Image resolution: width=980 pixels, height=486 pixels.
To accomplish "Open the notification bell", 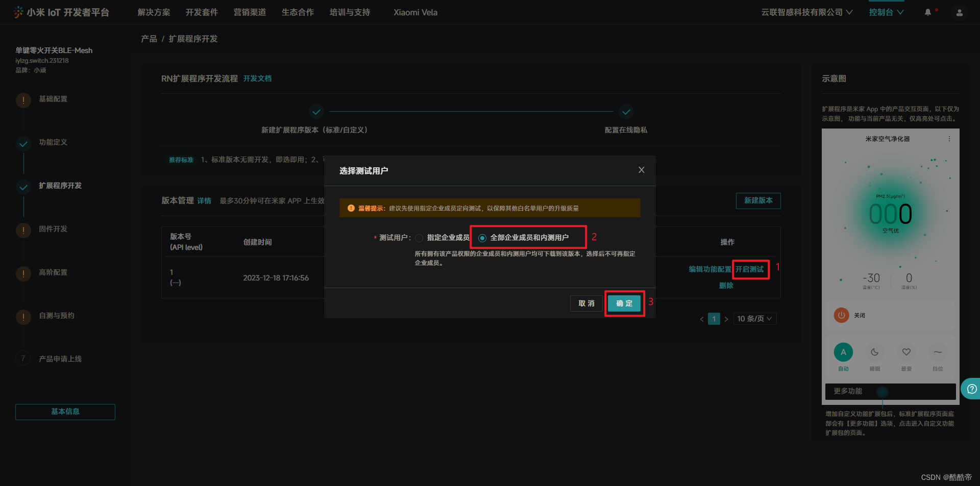I will (x=928, y=12).
